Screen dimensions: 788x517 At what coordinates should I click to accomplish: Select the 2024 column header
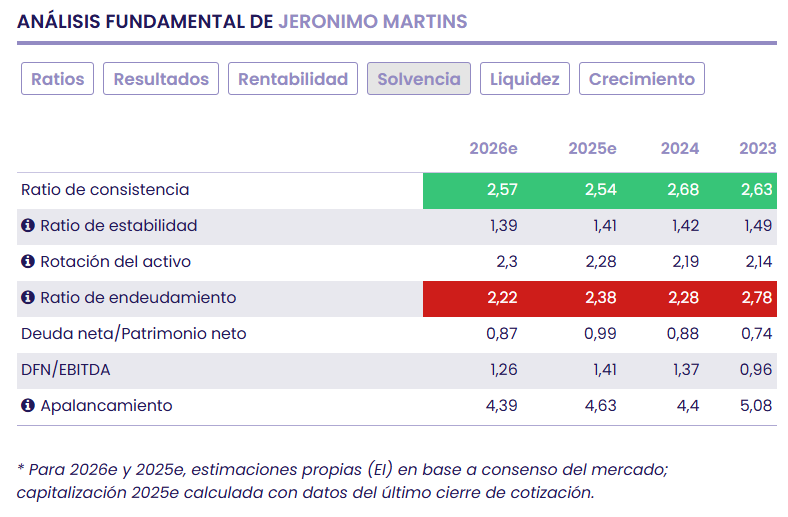(x=680, y=149)
